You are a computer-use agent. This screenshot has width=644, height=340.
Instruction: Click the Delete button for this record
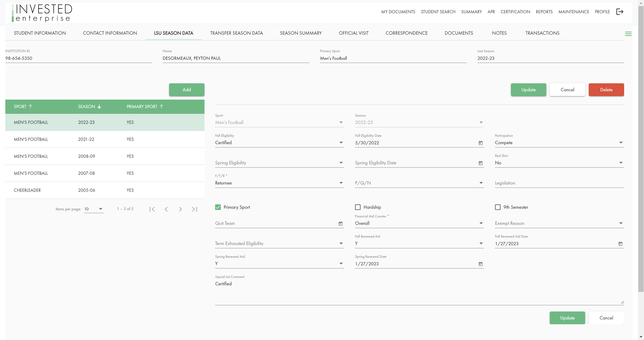(606, 89)
